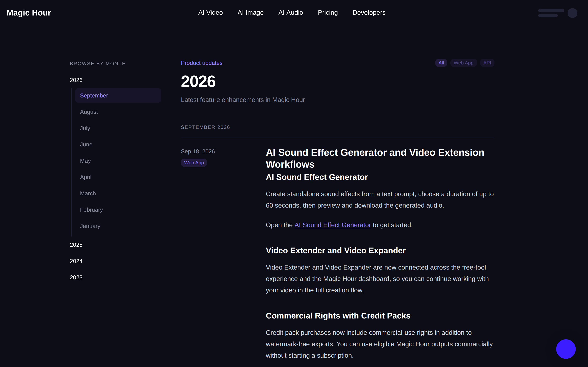The image size is (588, 367).
Task: Click the round purple chat bubble button
Action: point(566,349)
